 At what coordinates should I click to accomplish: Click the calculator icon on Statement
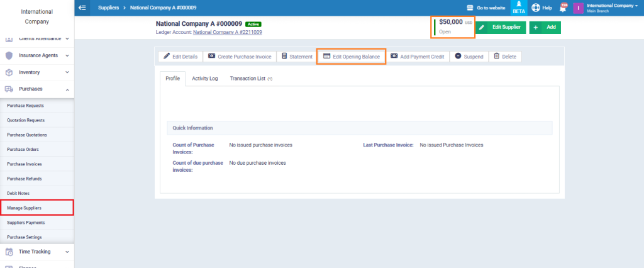[x=284, y=57]
